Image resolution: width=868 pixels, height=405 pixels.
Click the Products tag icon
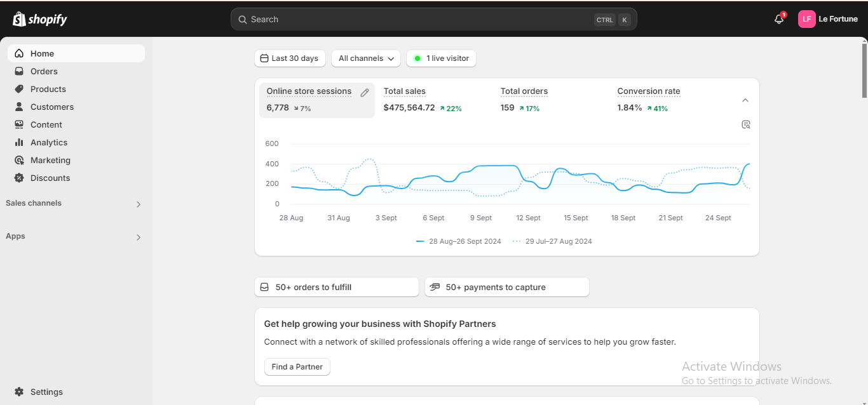(19, 89)
